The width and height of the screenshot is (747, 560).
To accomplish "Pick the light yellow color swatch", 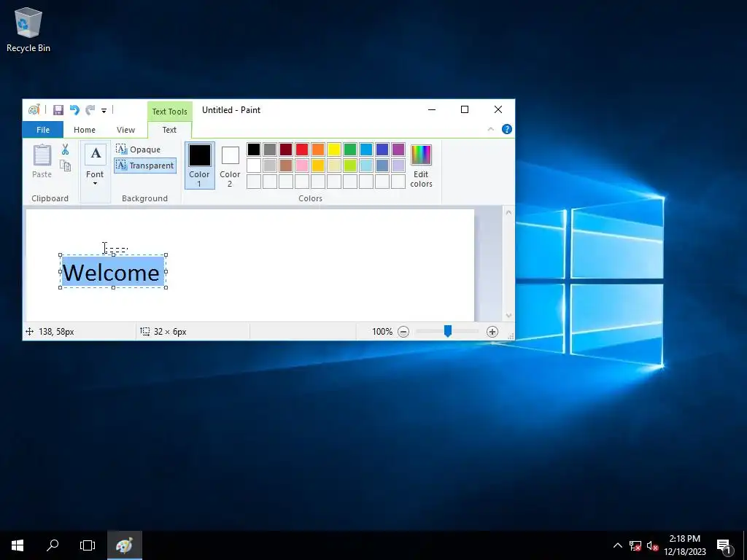I will [334, 166].
